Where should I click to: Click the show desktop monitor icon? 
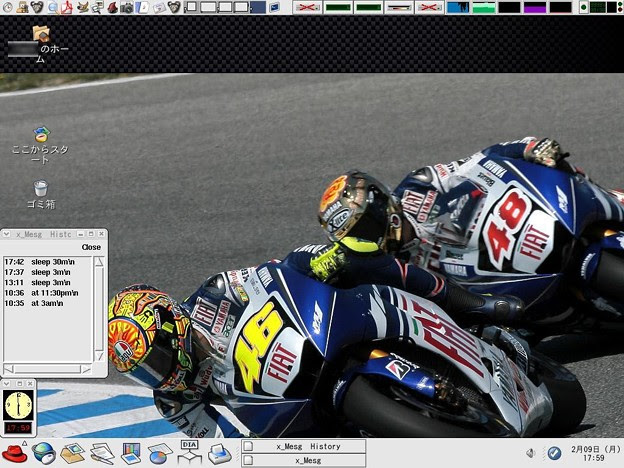[275, 7]
